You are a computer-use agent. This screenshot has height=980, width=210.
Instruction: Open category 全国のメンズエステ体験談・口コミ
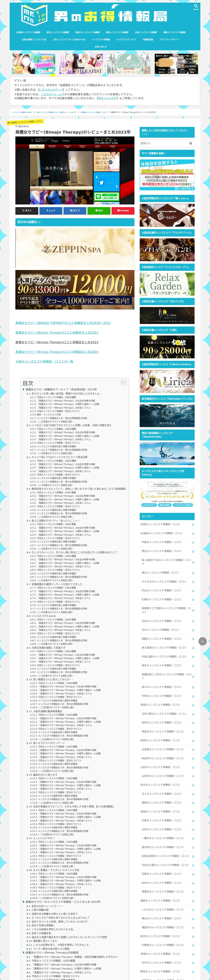point(167,524)
